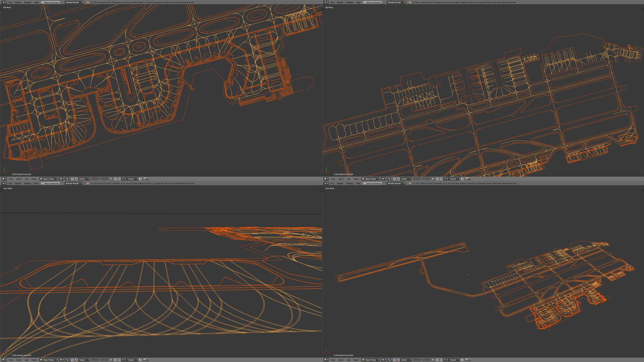644x362 pixels.
Task: Click the viewport shading selector in top-right 3D view
Action: click(x=383, y=179)
